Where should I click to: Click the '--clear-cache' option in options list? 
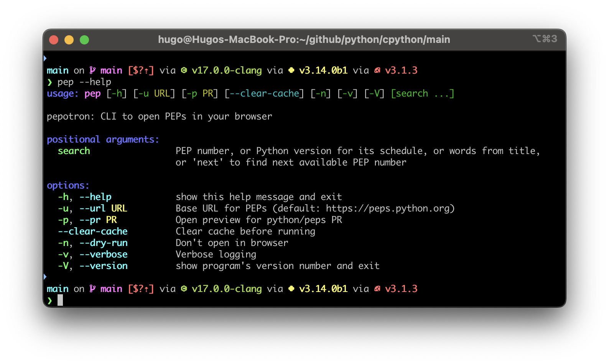click(x=93, y=231)
